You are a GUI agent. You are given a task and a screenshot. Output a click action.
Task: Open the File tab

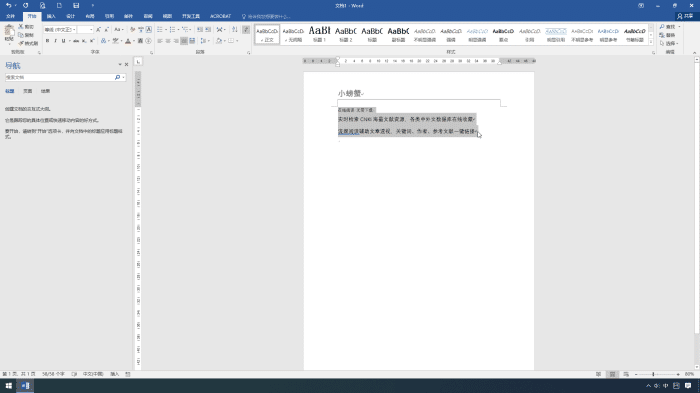click(x=10, y=16)
